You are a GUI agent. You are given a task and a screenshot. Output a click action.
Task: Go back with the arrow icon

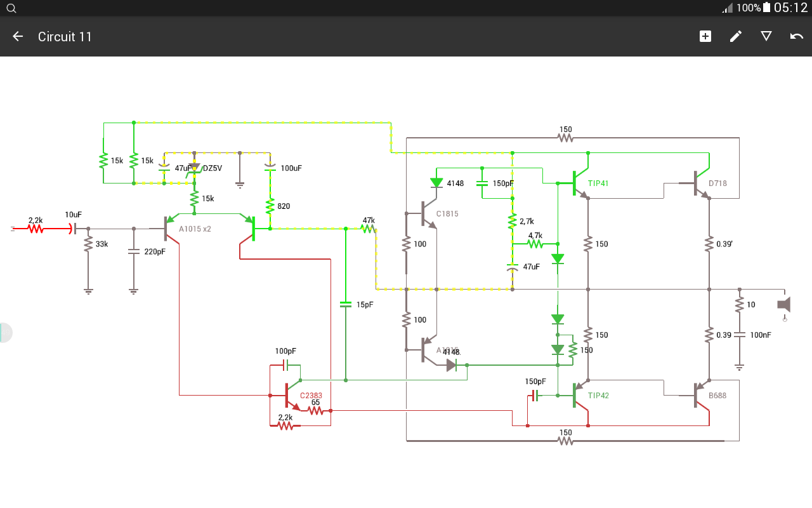18,36
